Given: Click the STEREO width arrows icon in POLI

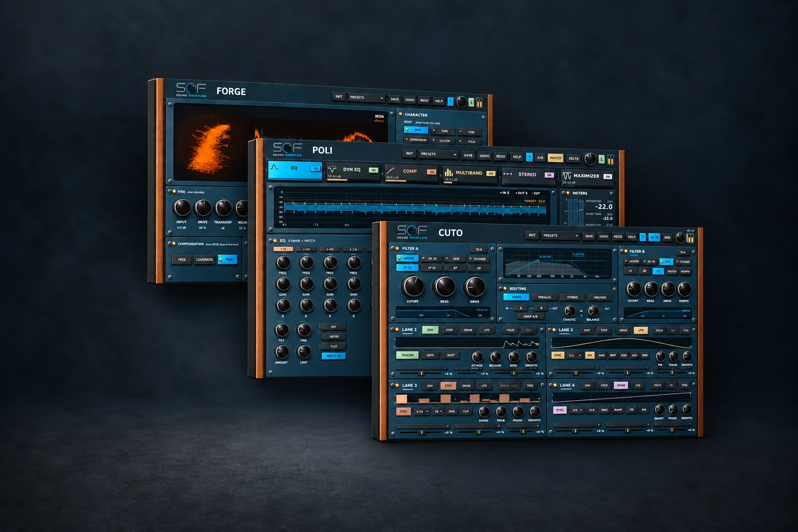Looking at the screenshot, I should pyautogui.click(x=508, y=174).
